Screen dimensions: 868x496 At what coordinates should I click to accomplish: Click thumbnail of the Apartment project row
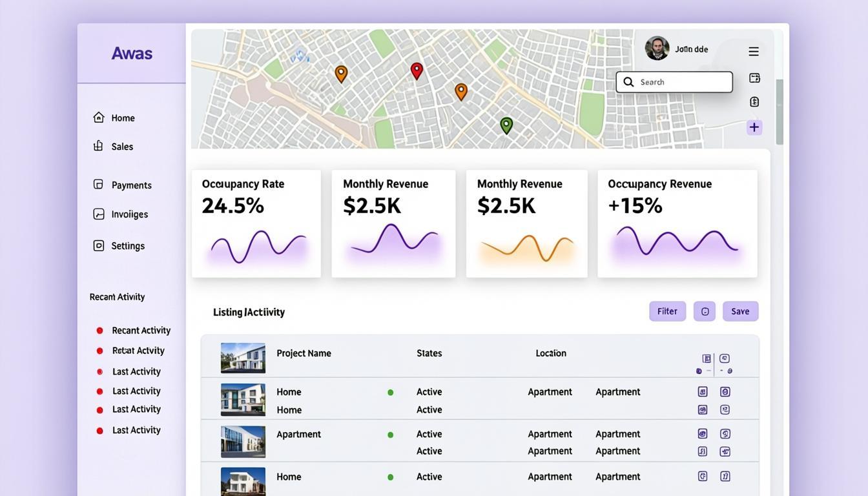243,442
